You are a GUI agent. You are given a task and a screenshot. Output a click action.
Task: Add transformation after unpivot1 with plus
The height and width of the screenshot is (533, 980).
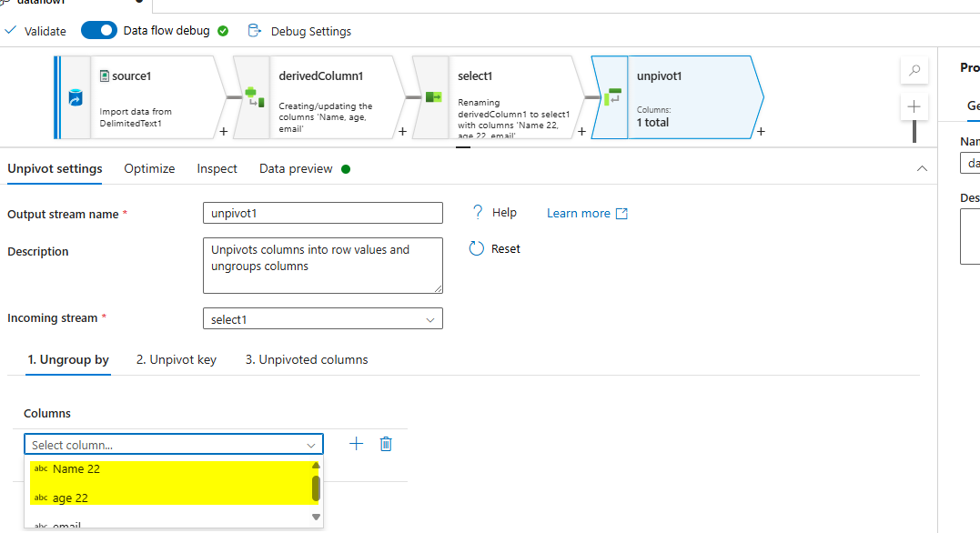[761, 131]
